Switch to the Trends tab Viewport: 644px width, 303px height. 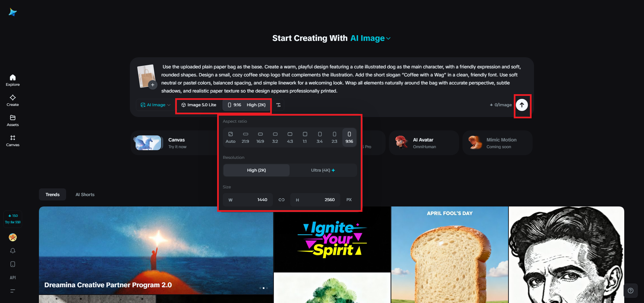pyautogui.click(x=53, y=194)
